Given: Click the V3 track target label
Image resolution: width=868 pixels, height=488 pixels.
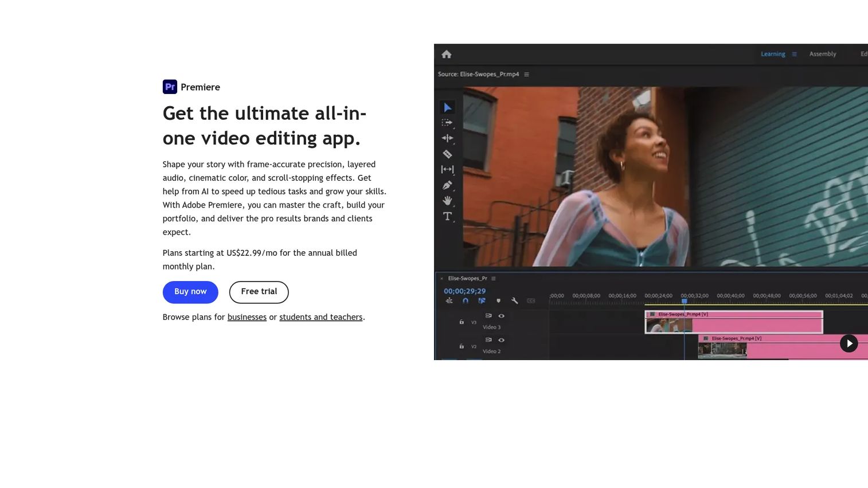Looking at the screenshot, I should pyautogui.click(x=474, y=322).
